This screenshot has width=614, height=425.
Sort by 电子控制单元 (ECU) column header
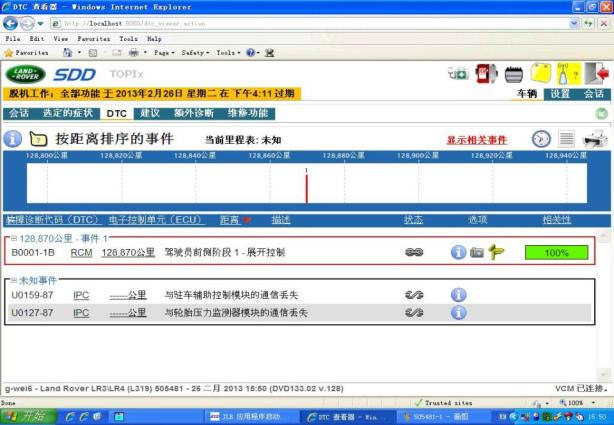(155, 220)
